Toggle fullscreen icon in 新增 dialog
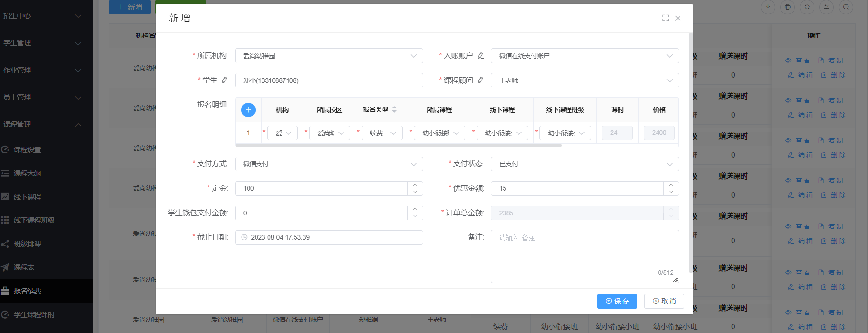The width and height of the screenshot is (868, 333). point(666,18)
